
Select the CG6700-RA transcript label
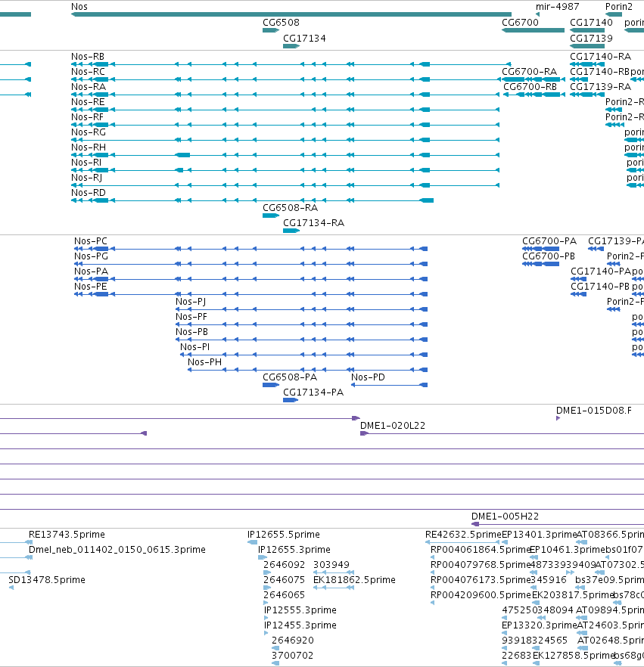click(530, 71)
